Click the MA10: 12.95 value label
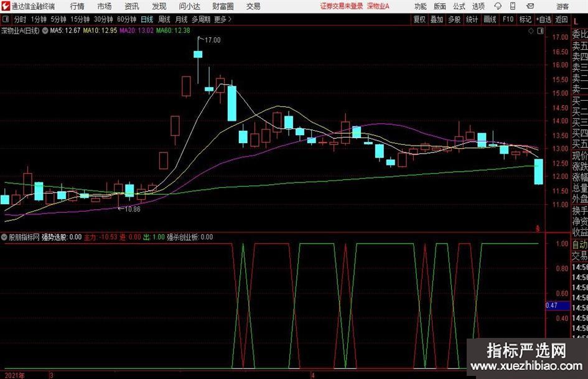Viewport: 588px width, 379px height. (100, 30)
